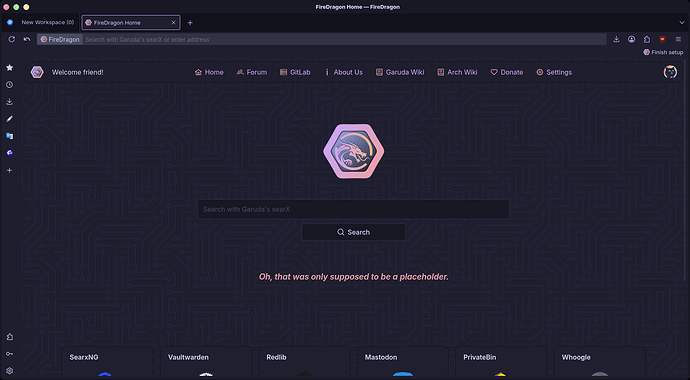Open the account profile icon in toolbar
This screenshot has width=690, height=380.
(x=631, y=39)
